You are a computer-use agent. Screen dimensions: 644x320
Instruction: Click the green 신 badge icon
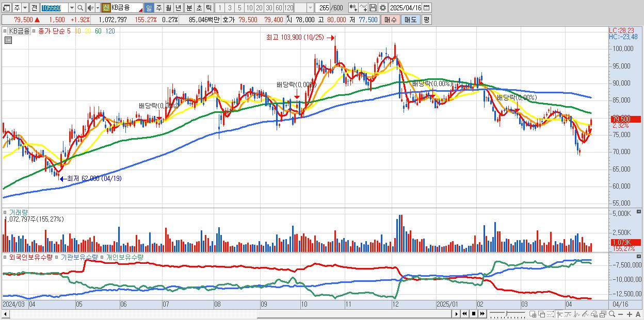[x=106, y=8]
